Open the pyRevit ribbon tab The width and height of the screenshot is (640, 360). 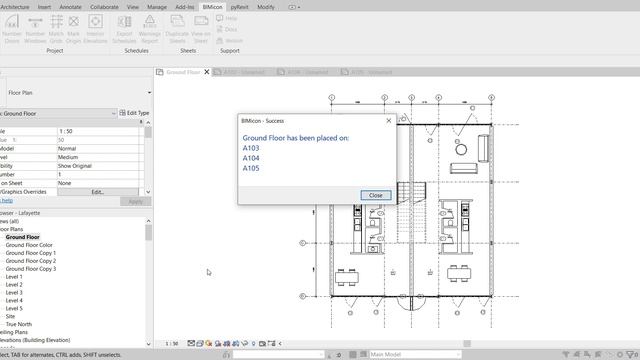[239, 7]
